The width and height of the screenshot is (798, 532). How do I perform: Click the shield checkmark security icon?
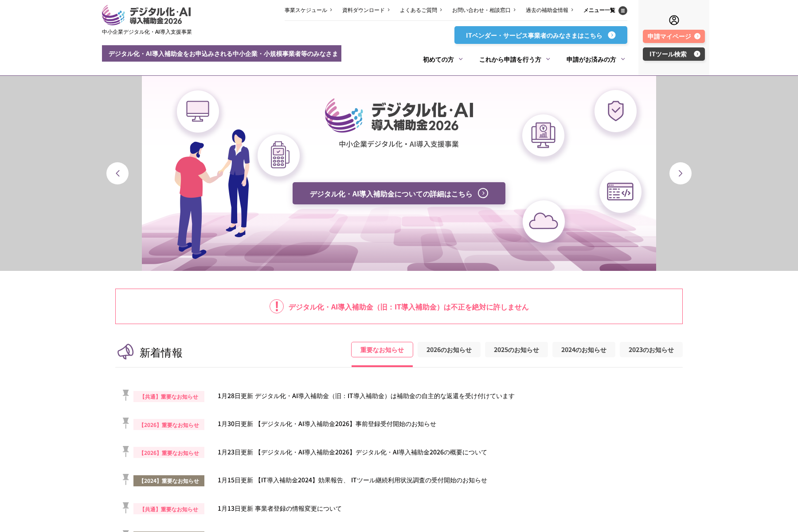point(615,111)
